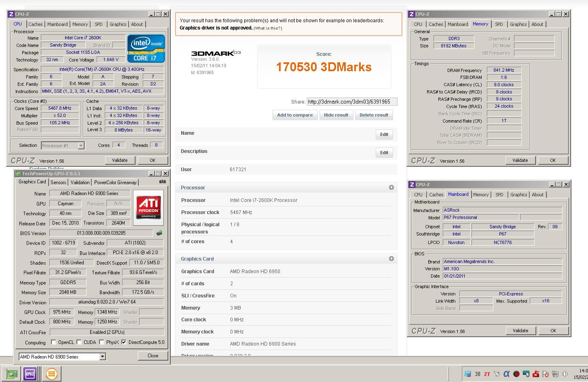Click Edit next to Name
Image resolution: width=588 pixels, height=382 pixels.
point(384,134)
